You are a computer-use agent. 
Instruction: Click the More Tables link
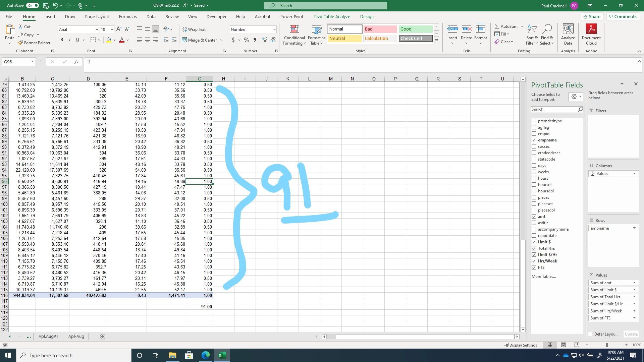pos(543,277)
